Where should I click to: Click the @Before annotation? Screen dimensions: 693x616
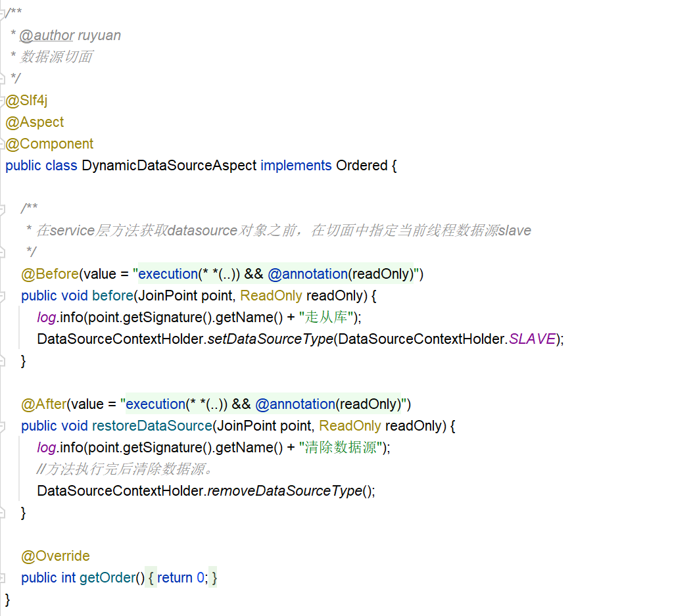(50, 274)
